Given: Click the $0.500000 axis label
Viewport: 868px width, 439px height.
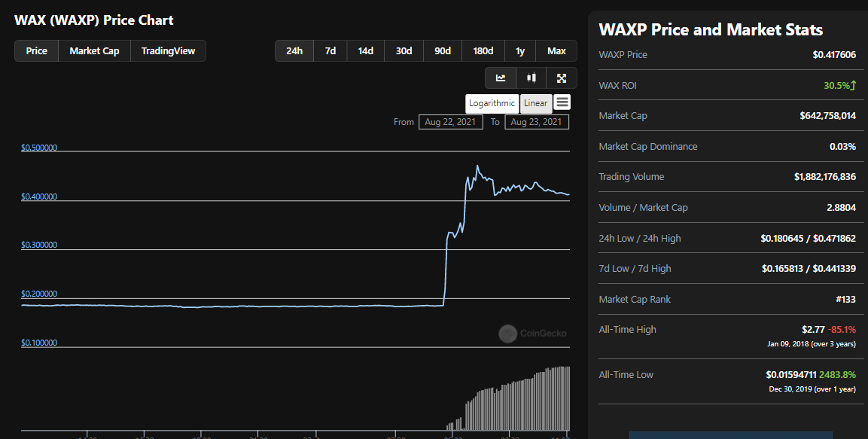Looking at the screenshot, I should pyautogui.click(x=39, y=148).
